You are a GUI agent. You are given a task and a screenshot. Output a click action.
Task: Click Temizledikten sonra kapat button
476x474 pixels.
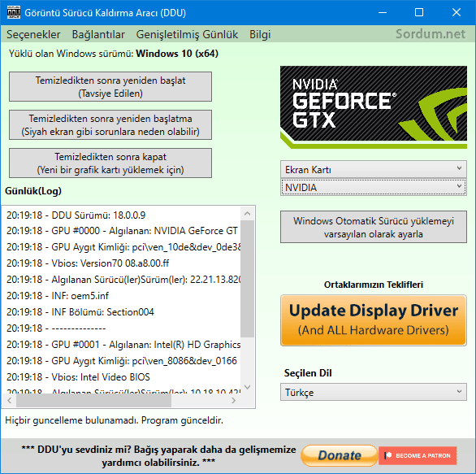[110, 163]
